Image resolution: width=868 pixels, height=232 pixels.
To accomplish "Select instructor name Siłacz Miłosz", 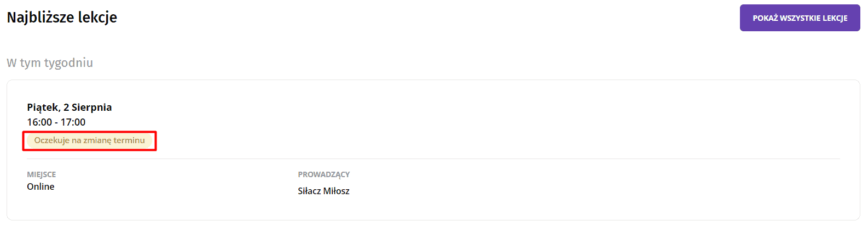I will point(323,191).
